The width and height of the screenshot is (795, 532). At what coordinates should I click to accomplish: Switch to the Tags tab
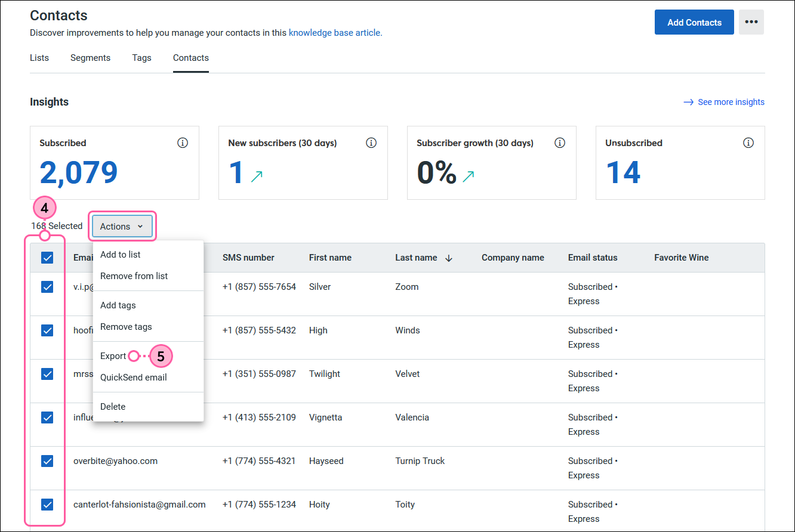click(142, 58)
